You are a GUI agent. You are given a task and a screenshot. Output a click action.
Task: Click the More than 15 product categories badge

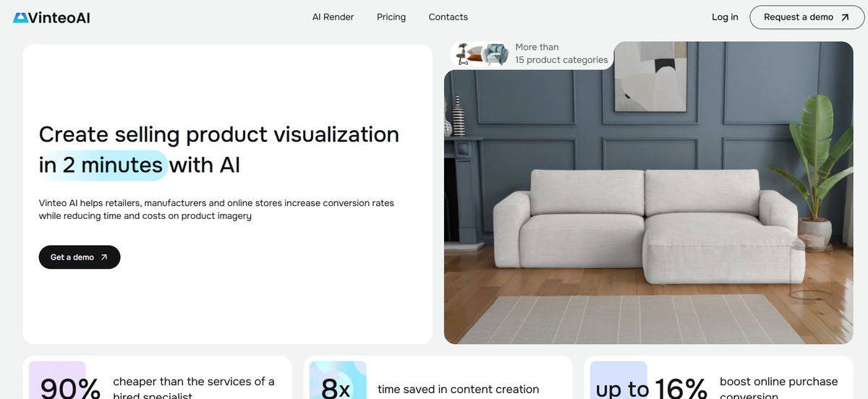point(532,54)
